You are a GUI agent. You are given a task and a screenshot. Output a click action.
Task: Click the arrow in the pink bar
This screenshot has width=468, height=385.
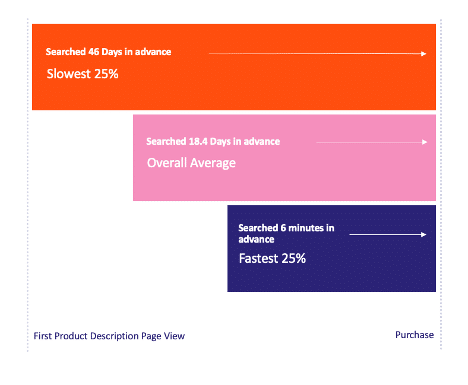pos(371,142)
